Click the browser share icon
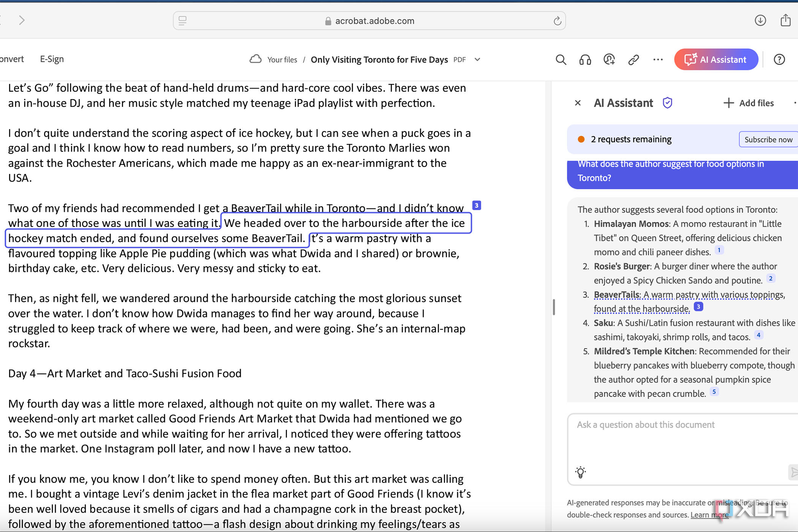This screenshot has width=798, height=532. pos(785,20)
